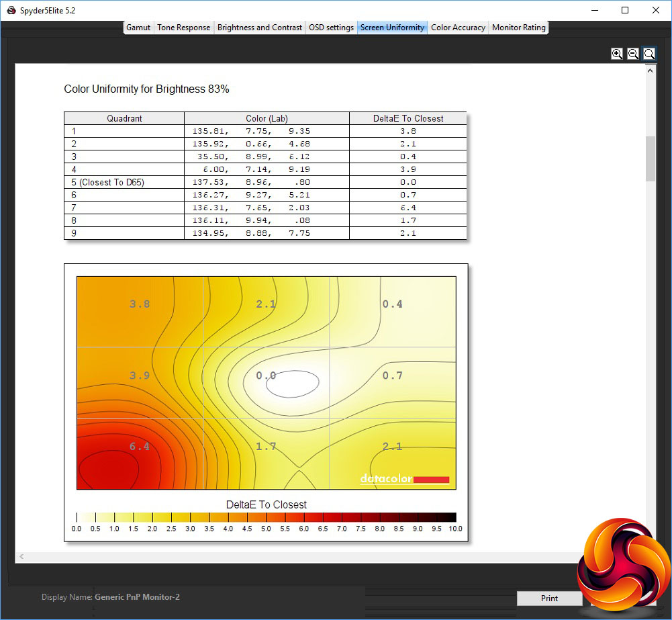This screenshot has height=620, width=672.
Task: Maximize the Spyder5Elite window
Action: coord(625,10)
